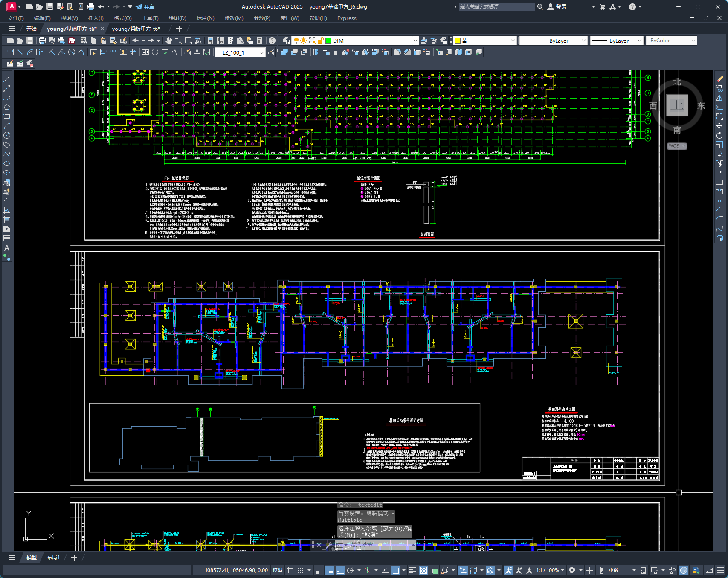This screenshot has height=578, width=728.
Task: Expand the ByColor plot style dropdown
Action: coord(693,41)
